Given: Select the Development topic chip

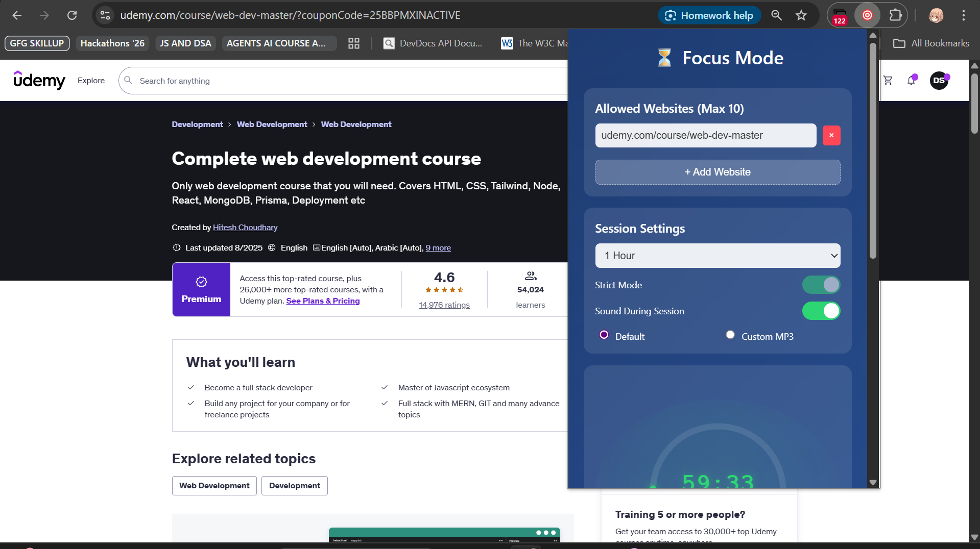Looking at the screenshot, I should (295, 486).
